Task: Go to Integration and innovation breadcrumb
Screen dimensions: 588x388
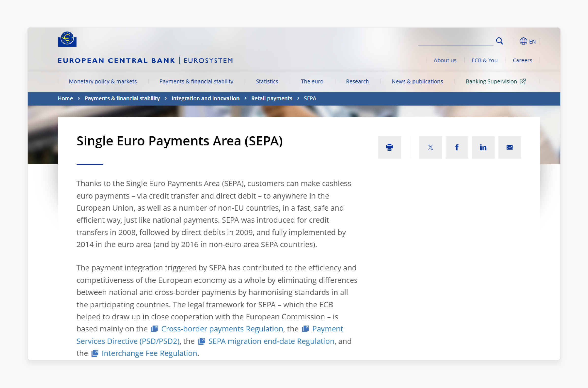Action: point(206,98)
